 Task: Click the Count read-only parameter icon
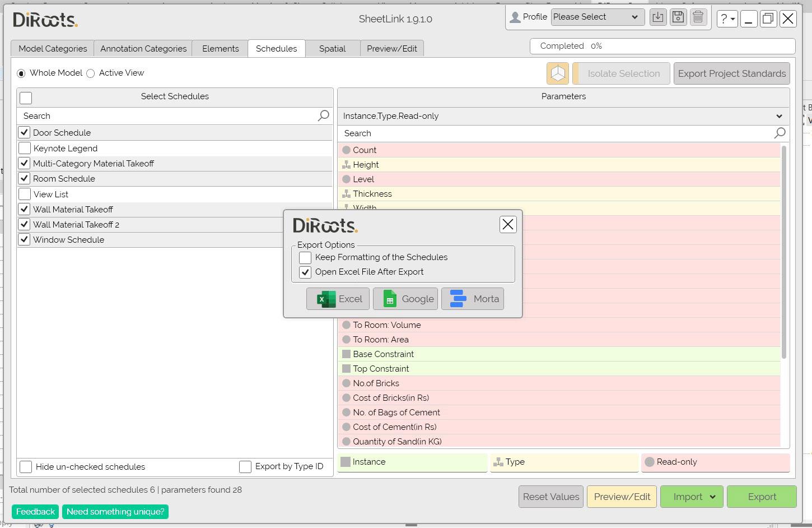point(346,150)
